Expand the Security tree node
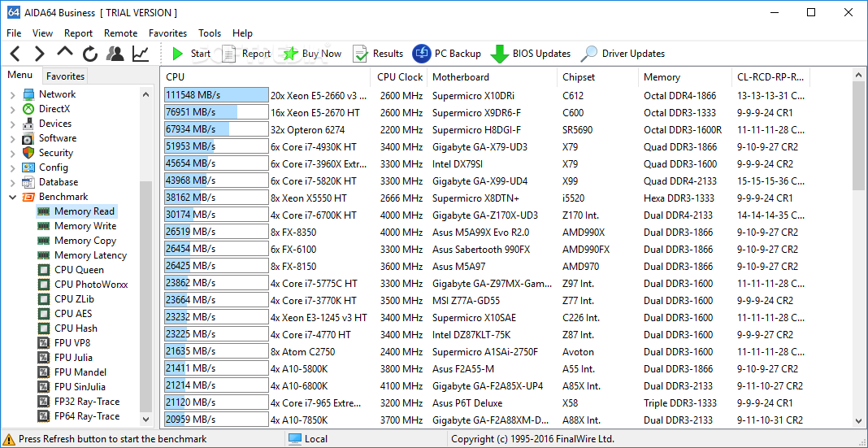The height and width of the screenshot is (448, 868). (13, 153)
